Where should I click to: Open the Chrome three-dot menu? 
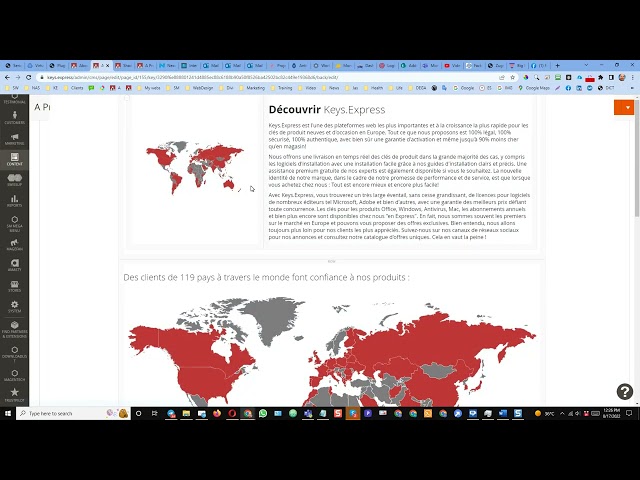tap(633, 77)
